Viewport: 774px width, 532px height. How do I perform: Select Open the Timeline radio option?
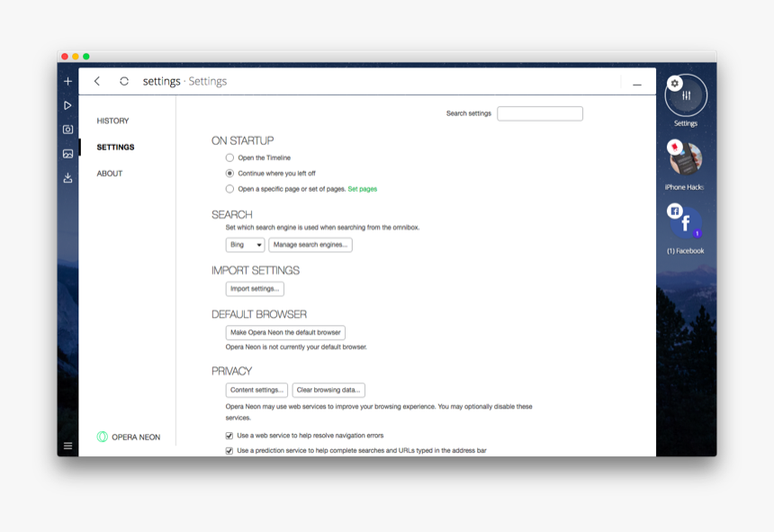pyautogui.click(x=229, y=158)
